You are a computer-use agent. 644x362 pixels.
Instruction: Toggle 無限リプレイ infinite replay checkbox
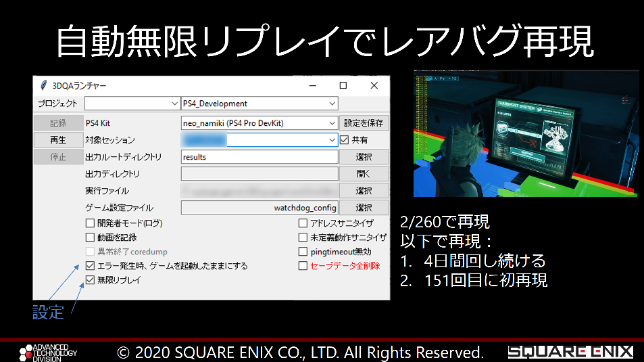90,279
